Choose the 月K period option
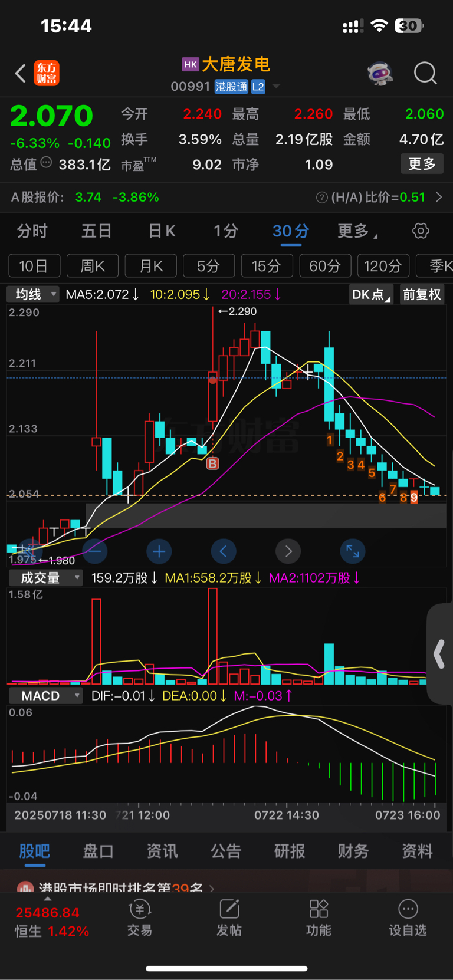 [151, 266]
